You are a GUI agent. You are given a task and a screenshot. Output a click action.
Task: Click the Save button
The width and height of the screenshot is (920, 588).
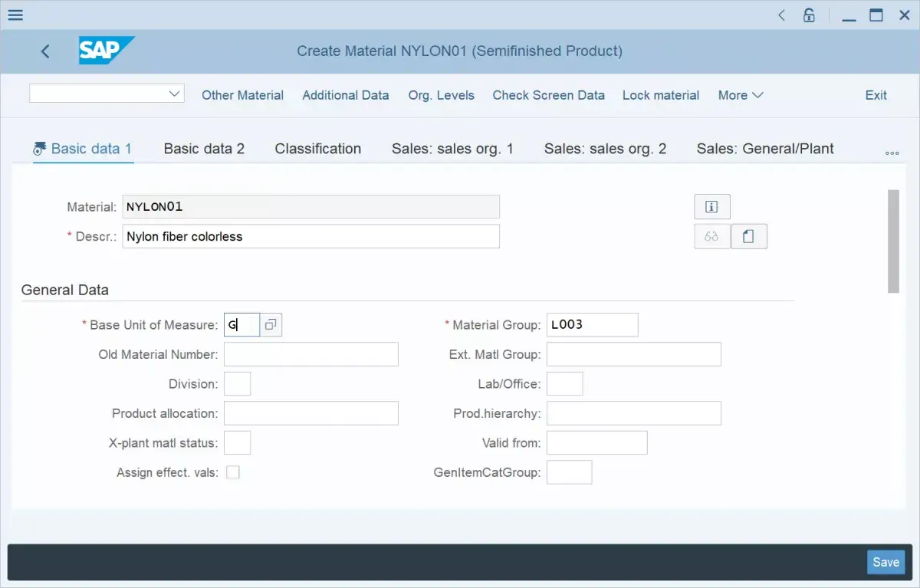pos(886,562)
